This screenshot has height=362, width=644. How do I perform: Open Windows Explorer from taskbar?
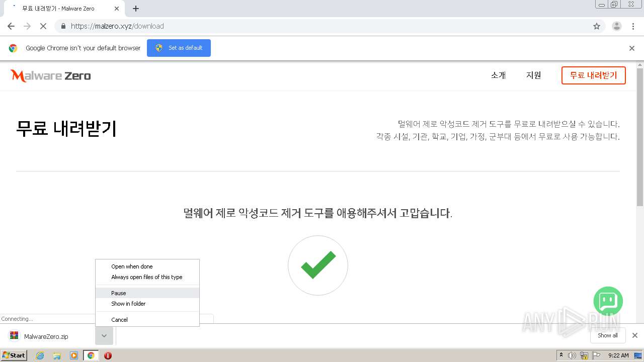(57, 355)
